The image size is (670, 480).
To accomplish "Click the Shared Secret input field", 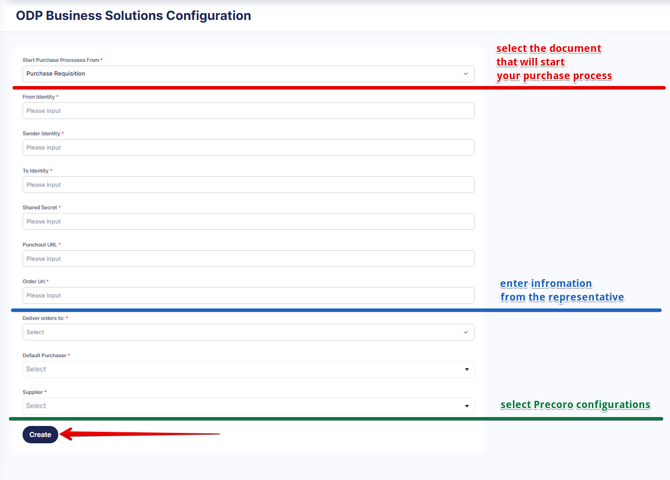I will coord(248,221).
